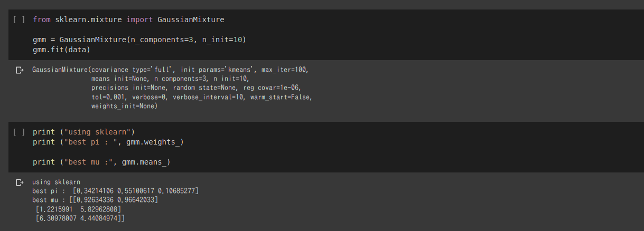Click gmm.means_ in the second cell
Screen dimensions: 644x231
click(x=146, y=162)
